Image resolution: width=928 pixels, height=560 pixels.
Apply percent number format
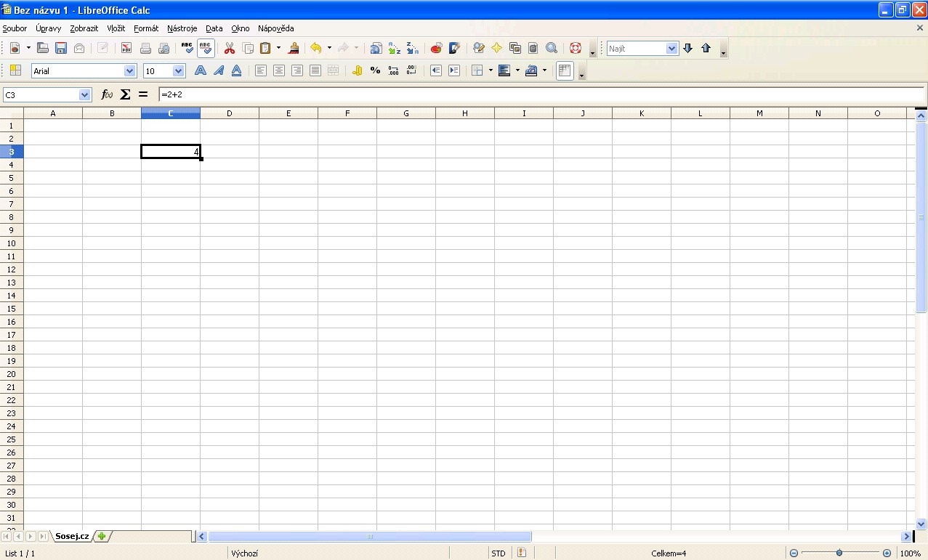click(375, 70)
